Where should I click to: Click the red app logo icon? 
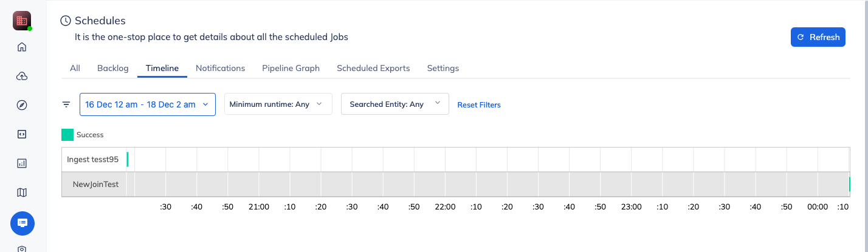(22, 21)
